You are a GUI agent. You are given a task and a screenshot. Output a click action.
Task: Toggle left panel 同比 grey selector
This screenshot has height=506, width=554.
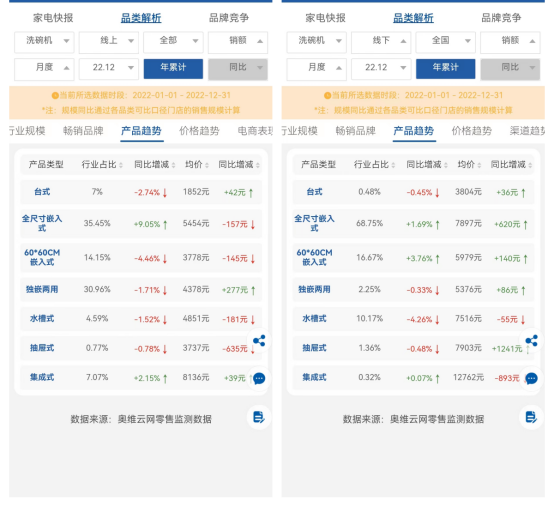[238, 69]
